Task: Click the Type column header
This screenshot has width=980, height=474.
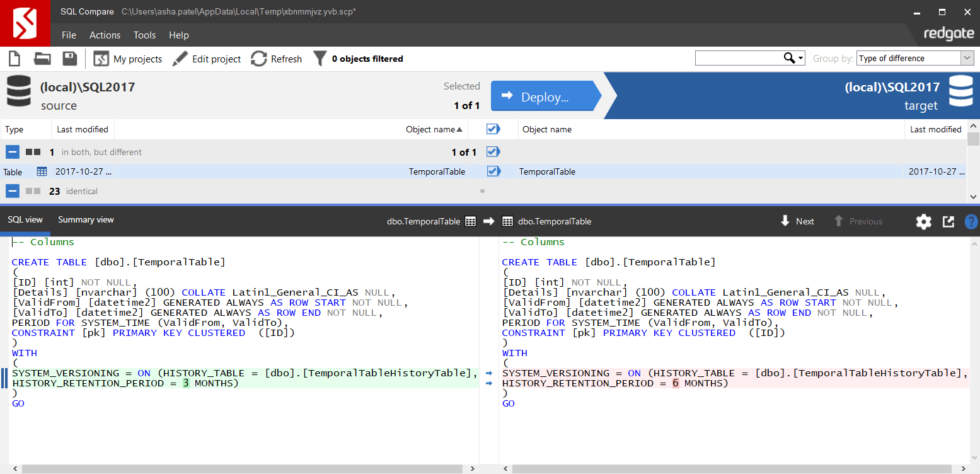Action: 26,129
